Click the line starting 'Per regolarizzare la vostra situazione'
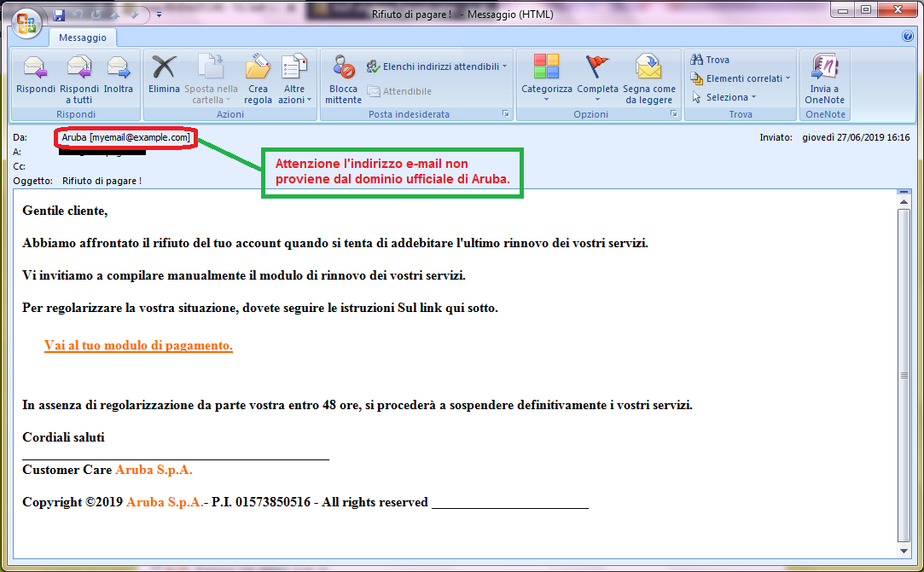Image resolution: width=924 pixels, height=572 pixels. point(260,308)
